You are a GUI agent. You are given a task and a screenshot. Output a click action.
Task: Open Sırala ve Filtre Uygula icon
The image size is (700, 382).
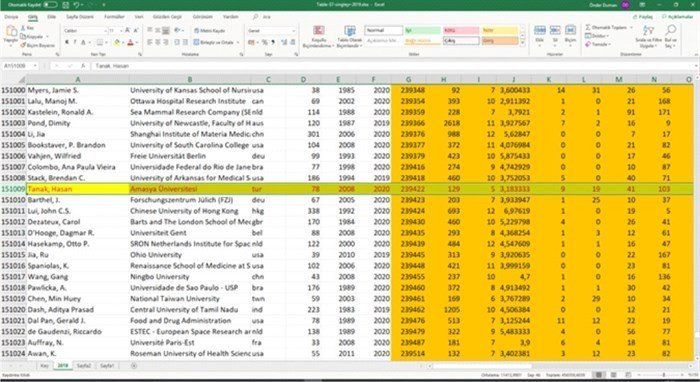[648, 30]
